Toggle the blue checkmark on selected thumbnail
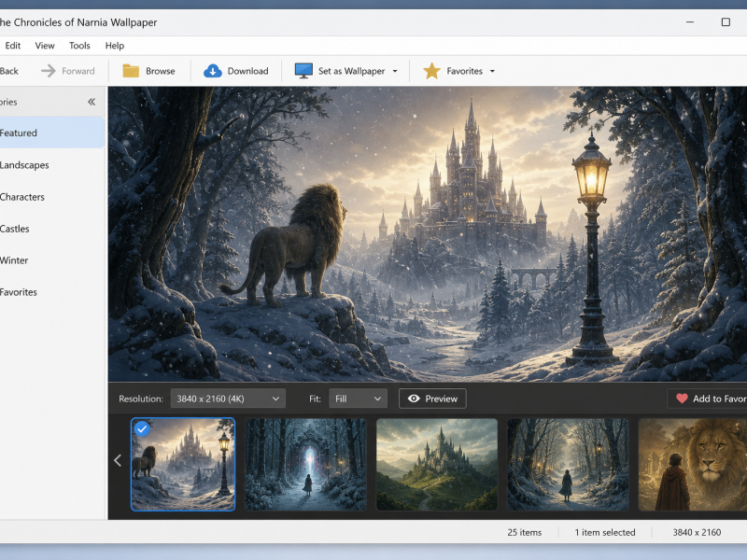 [x=142, y=429]
